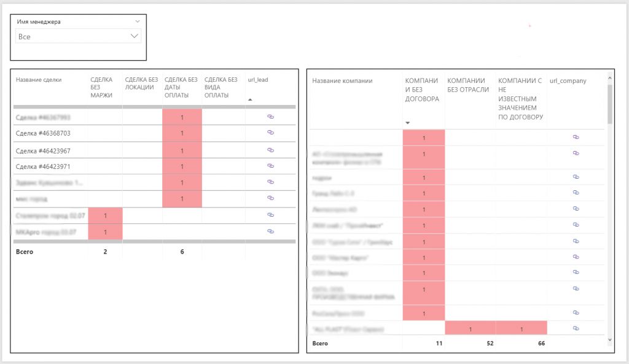Viewport: 629px width, 364px height.
Task: Select total 11 for КОМПАНИИ БЕЗ ДОГОВОРА
Action: pos(439,343)
